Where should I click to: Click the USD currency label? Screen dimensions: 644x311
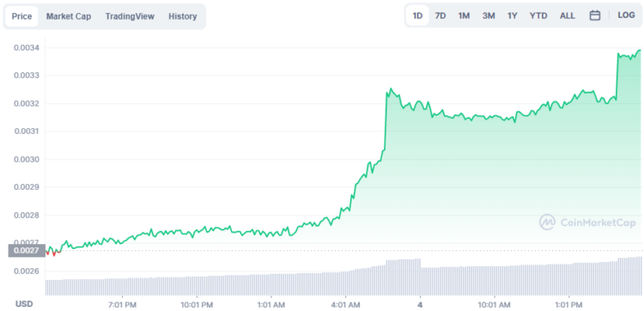[24, 304]
